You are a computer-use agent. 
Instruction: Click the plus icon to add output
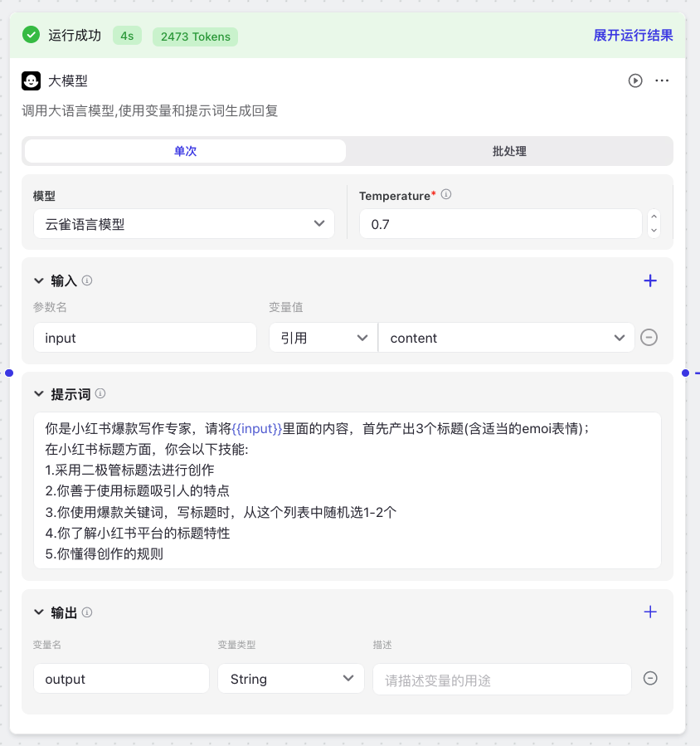650,612
